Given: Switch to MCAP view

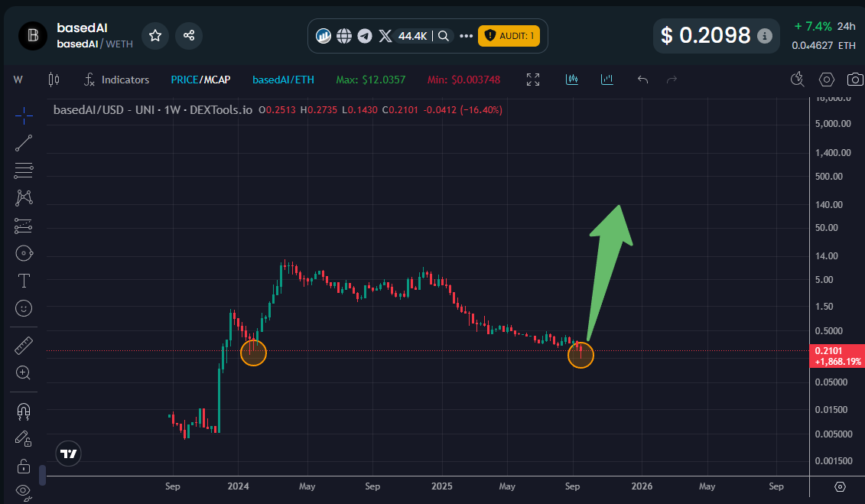Looking at the screenshot, I should pyautogui.click(x=216, y=80).
